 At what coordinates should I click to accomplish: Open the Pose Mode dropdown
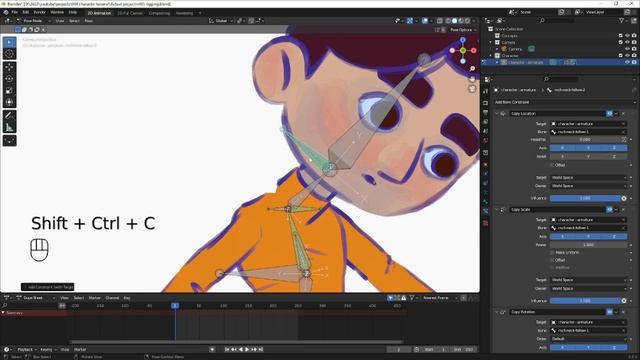click(33, 21)
